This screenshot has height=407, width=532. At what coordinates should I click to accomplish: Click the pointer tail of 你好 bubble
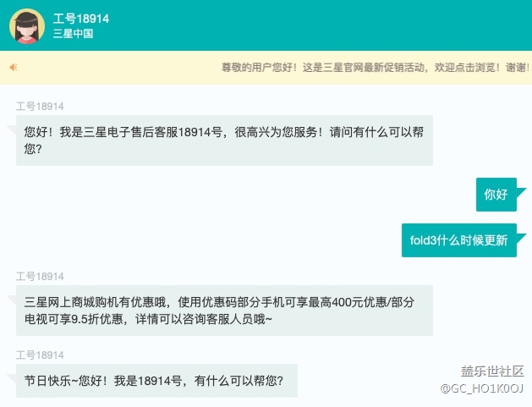click(521, 184)
